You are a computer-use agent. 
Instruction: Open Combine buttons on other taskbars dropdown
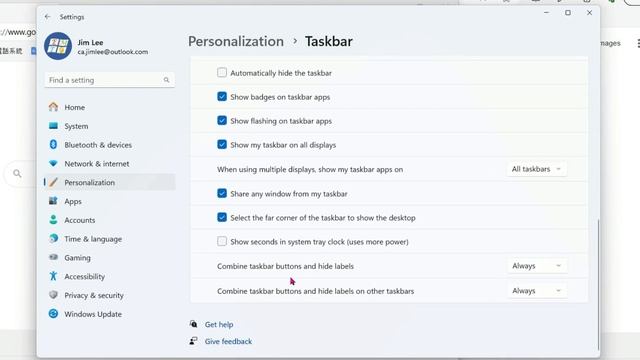point(536,291)
